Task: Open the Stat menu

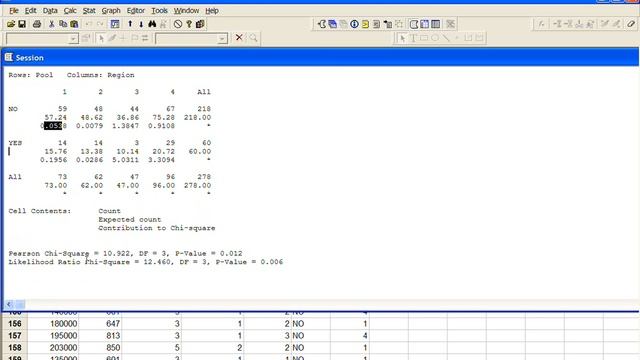Action: click(x=89, y=11)
